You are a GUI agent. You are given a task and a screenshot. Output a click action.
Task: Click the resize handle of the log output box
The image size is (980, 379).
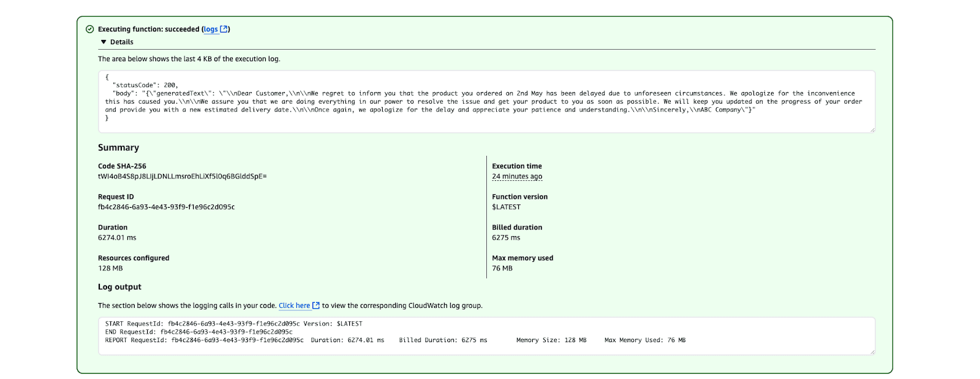pos(872,351)
